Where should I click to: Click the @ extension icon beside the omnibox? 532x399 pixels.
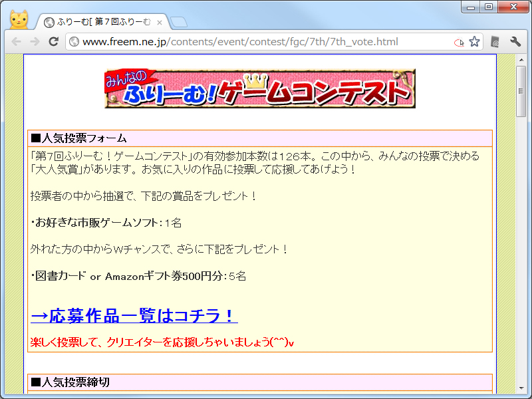coord(494,41)
